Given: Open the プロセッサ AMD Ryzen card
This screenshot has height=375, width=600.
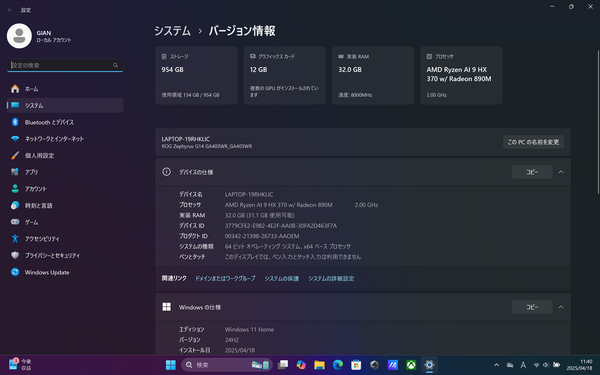Looking at the screenshot, I should click(x=461, y=75).
